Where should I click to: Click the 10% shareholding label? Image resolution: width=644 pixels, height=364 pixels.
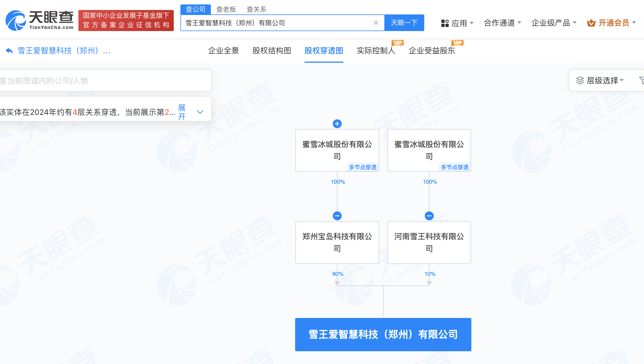coord(430,274)
